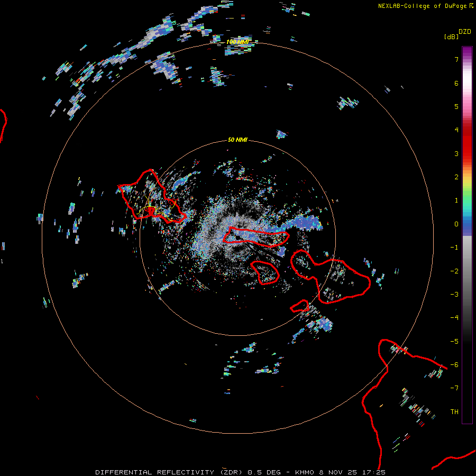Click the -1 value on the color scale
Image resolution: width=476 pixels, height=476 pixels.
(x=454, y=248)
